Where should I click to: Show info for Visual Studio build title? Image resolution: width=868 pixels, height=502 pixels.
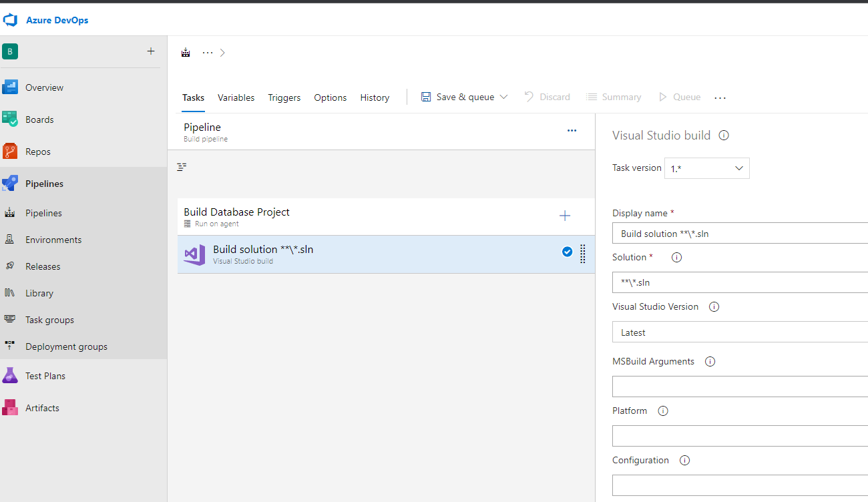click(724, 136)
